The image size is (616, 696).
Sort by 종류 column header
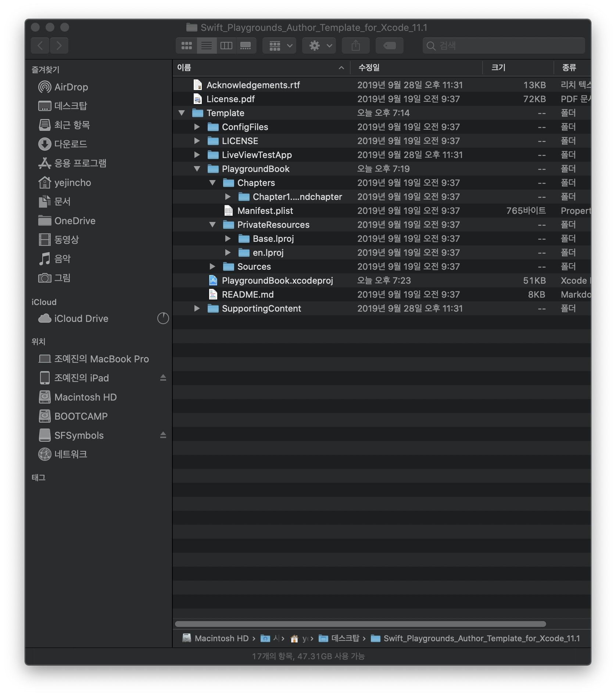[573, 68]
